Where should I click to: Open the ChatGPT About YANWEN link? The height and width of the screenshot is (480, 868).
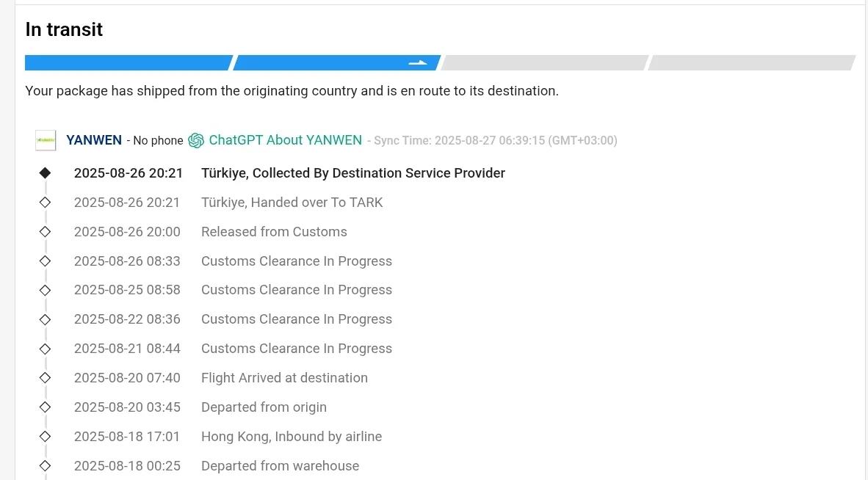(x=285, y=140)
